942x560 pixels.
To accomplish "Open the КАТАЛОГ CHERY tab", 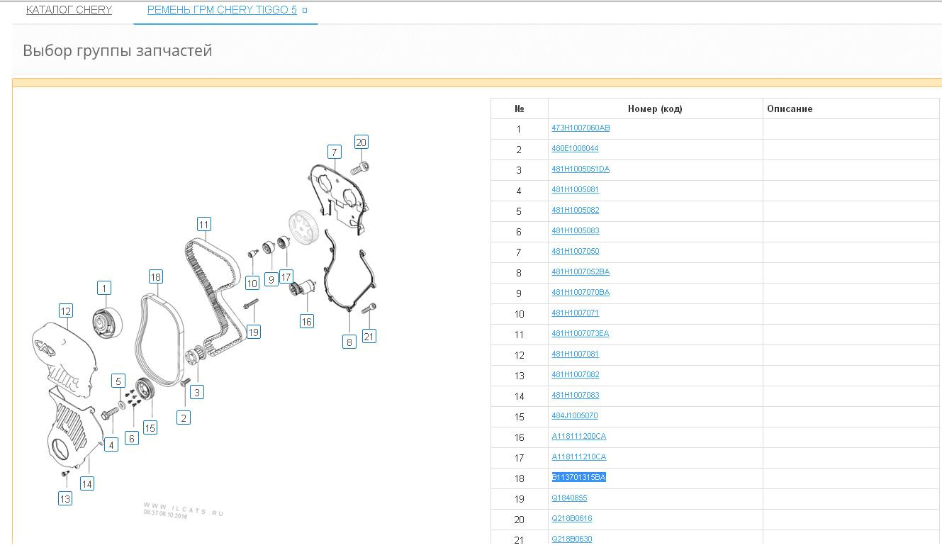I will click(x=69, y=10).
